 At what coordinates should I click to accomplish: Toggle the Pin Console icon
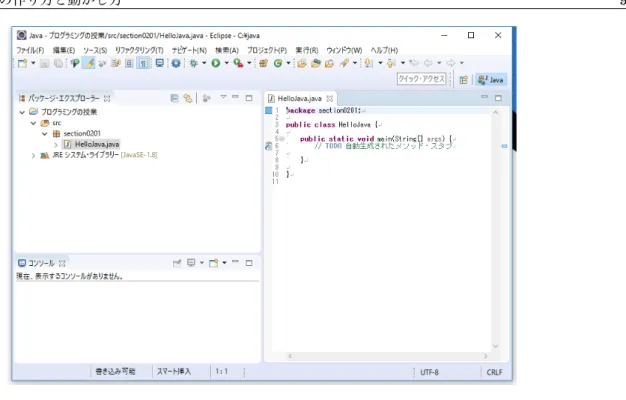click(177, 263)
